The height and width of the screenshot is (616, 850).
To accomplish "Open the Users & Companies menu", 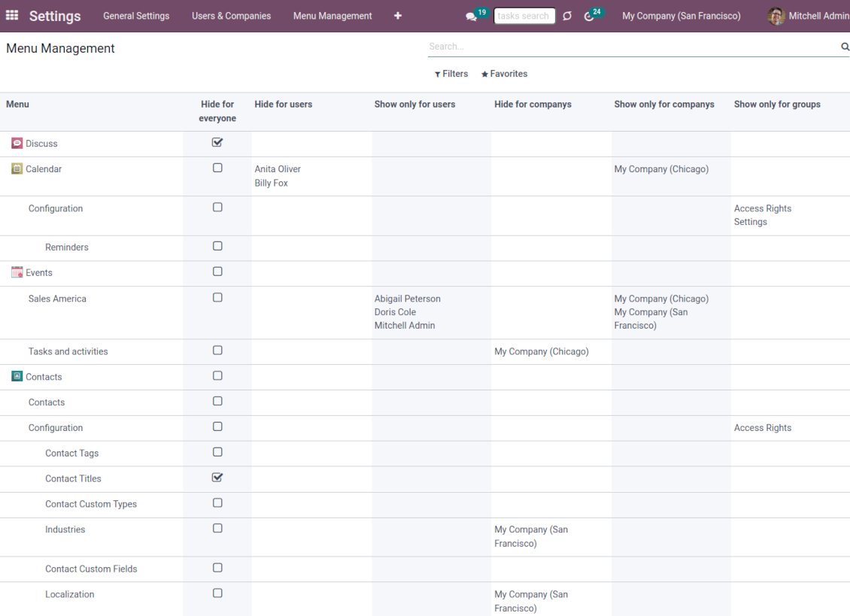I will [232, 17].
